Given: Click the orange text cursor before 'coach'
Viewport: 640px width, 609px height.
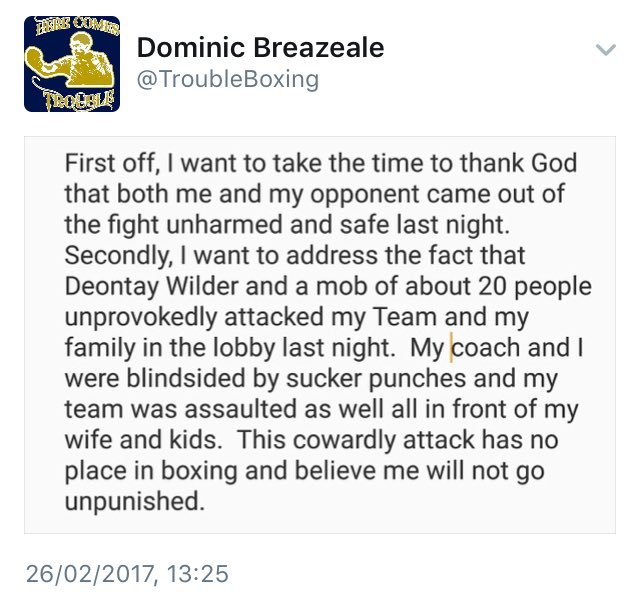Looking at the screenshot, I should [451, 348].
